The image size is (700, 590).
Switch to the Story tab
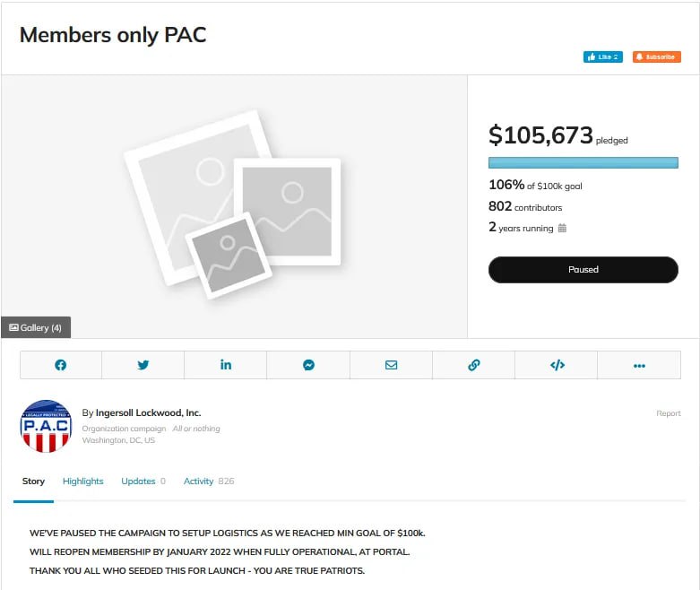click(x=33, y=482)
